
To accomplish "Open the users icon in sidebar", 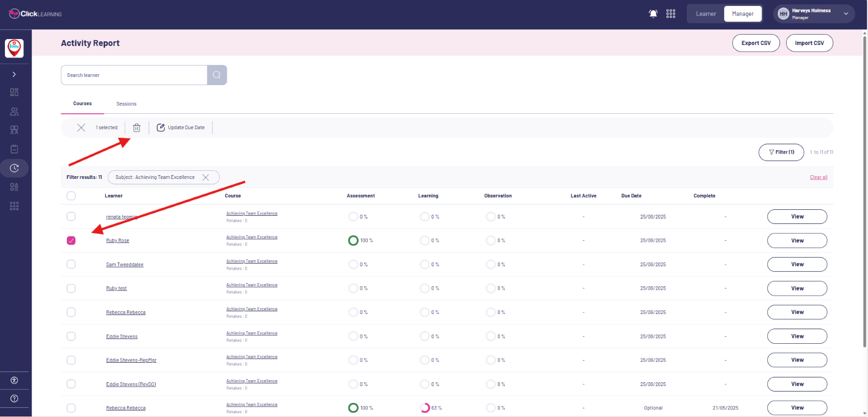I will coord(14,111).
